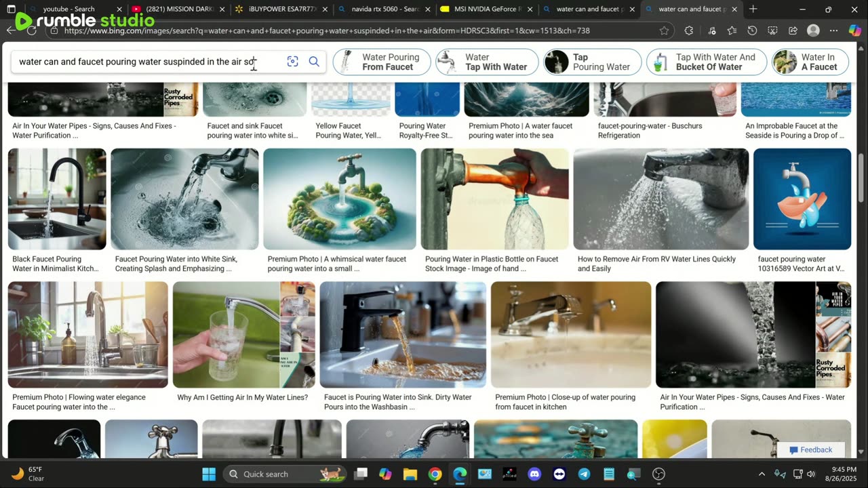Image resolution: width=868 pixels, height=488 pixels.
Task: Expand the system tray hidden icons chevron
Action: [x=762, y=474]
